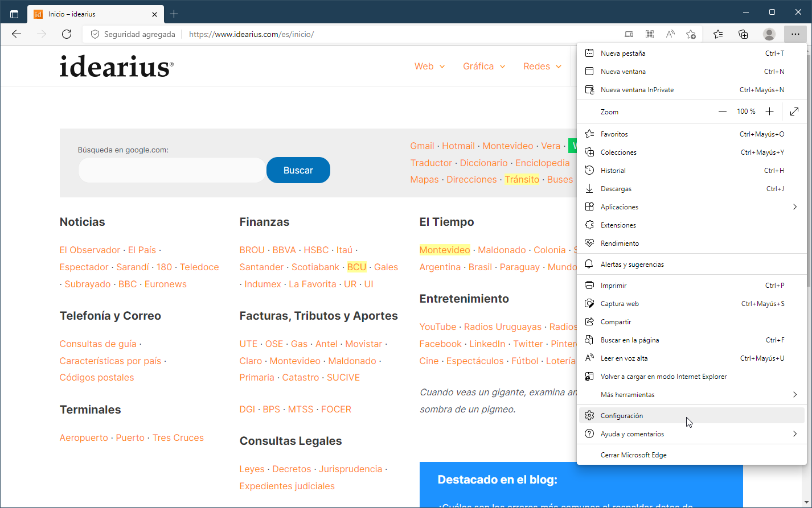The height and width of the screenshot is (508, 812).
Task: Open Expedientes judiciales link
Action: 287,486
